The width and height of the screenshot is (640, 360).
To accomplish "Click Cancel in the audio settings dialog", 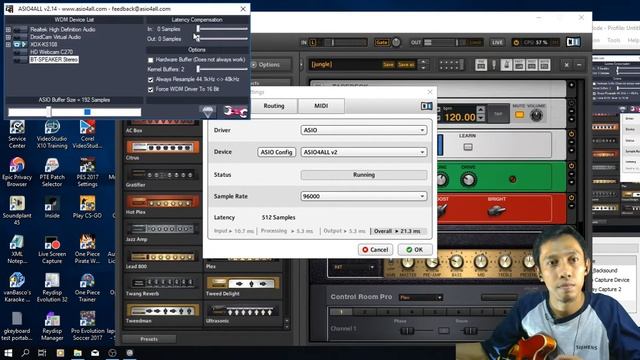I will [x=375, y=249].
